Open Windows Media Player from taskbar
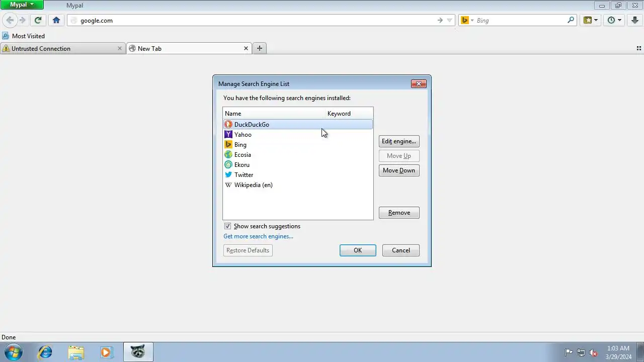Screen dimensions: 644x362 click(106, 352)
